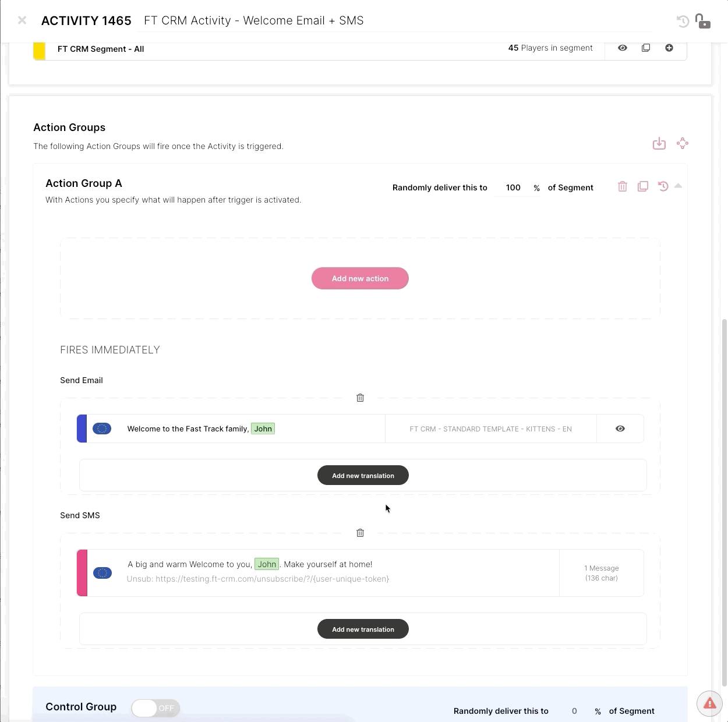Image resolution: width=728 pixels, height=722 pixels.
Task: Delete the Send Email action
Action: [x=360, y=398]
